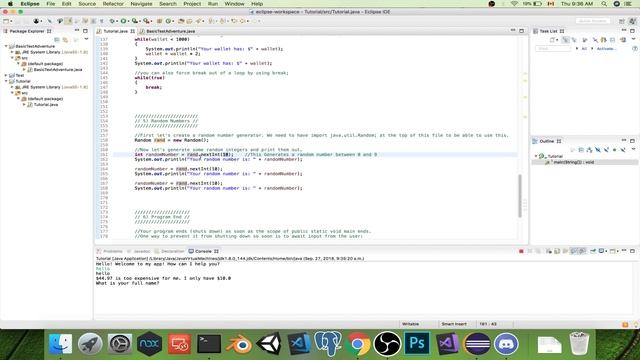Select BasicTextAdventure.java in Package Explorer
The width and height of the screenshot is (640, 360).
pos(58,69)
